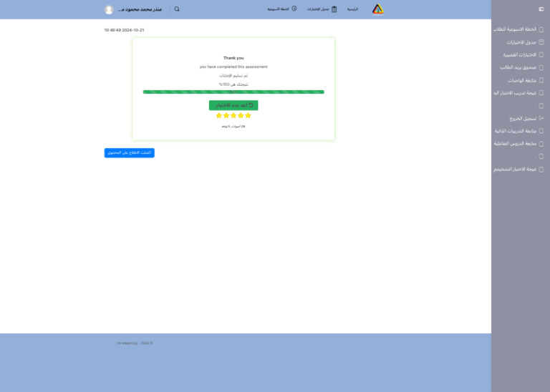Open search with the magnifier icon
The width and height of the screenshot is (550, 392).
click(x=177, y=9)
